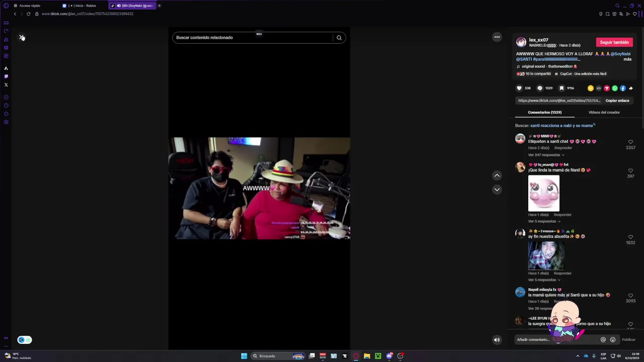This screenshot has width=644, height=362.
Task: Go to previous video with up arrow
Action: tap(497, 175)
